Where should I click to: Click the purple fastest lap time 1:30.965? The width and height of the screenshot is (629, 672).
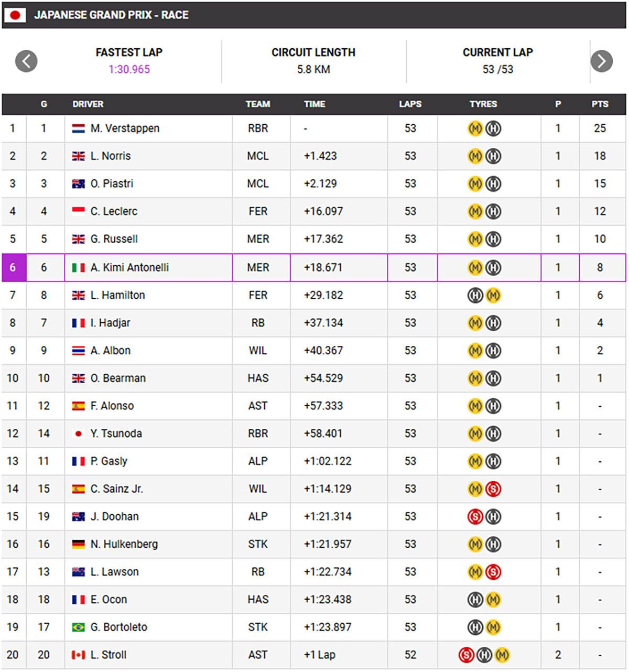[x=129, y=69]
